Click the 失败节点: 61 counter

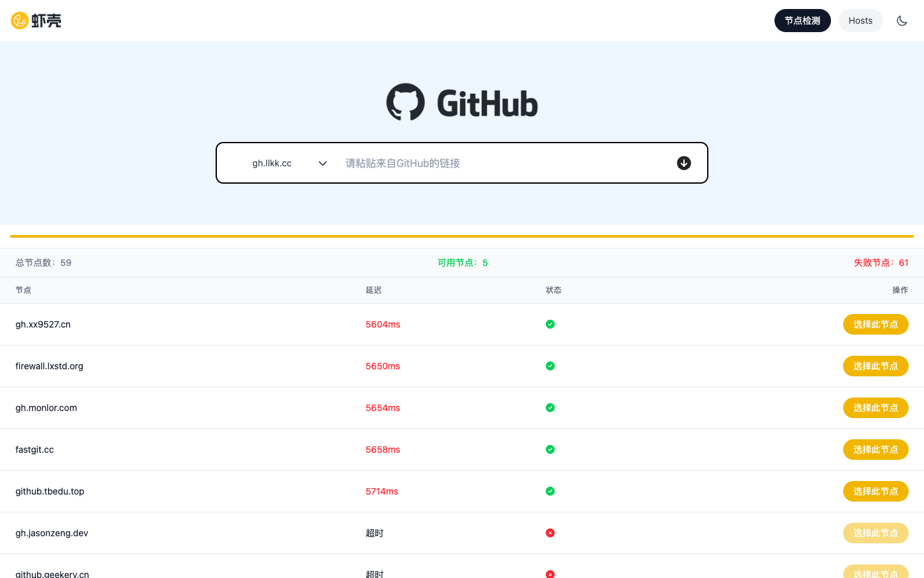pyautogui.click(x=881, y=263)
